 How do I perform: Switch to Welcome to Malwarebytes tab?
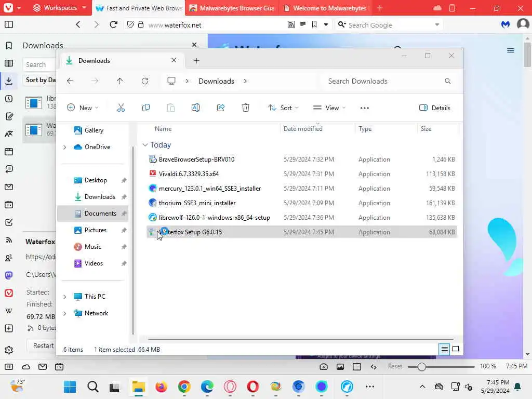[x=326, y=8]
